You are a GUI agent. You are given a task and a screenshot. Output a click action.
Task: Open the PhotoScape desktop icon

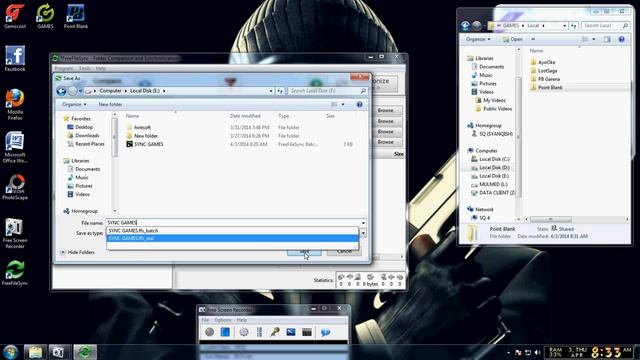pos(15,187)
